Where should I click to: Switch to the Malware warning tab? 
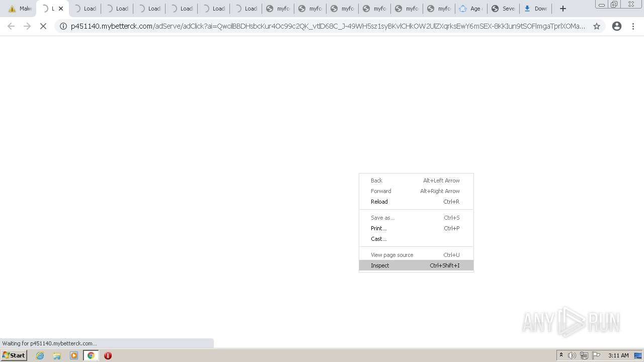coord(20,9)
